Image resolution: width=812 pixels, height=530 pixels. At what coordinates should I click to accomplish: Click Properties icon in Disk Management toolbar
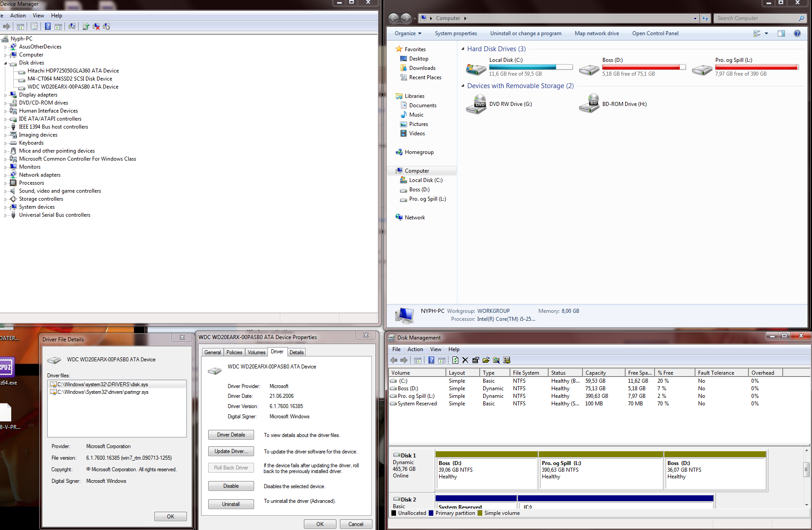(476, 360)
